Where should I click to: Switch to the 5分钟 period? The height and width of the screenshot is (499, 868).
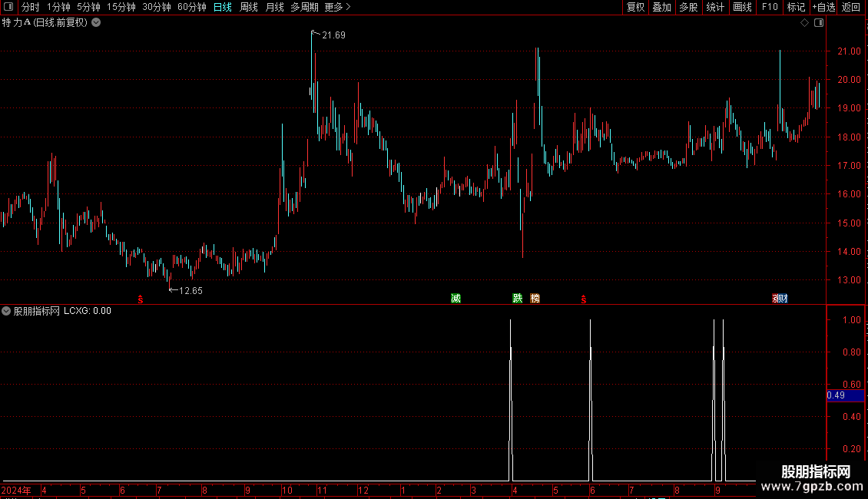tap(88, 7)
